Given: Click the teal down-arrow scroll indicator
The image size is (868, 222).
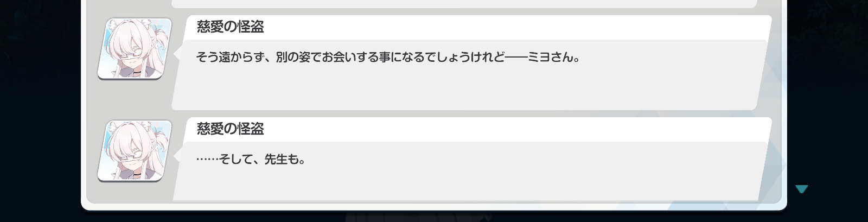Looking at the screenshot, I should click(802, 189).
